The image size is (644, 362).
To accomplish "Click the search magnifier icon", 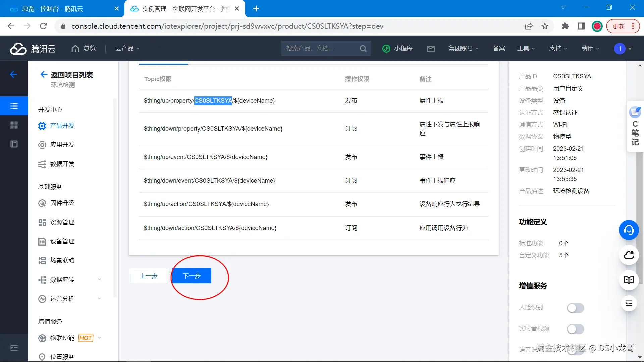I will coord(363,49).
